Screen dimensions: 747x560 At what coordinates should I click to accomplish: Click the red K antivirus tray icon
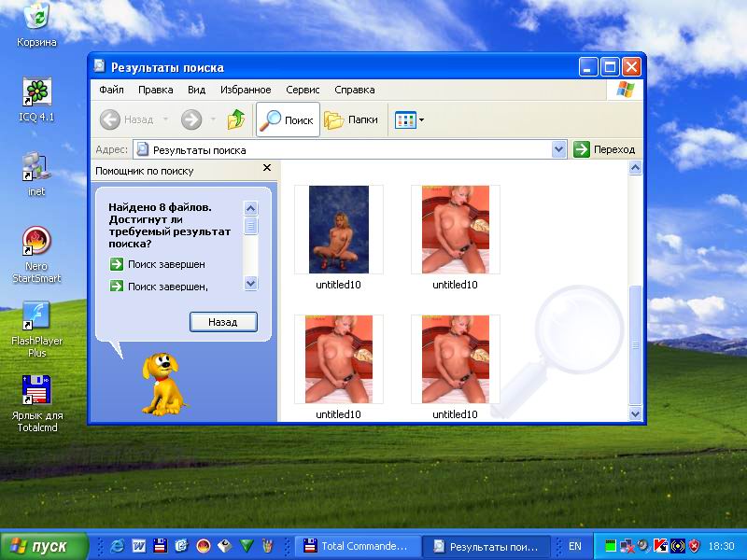tap(661, 546)
